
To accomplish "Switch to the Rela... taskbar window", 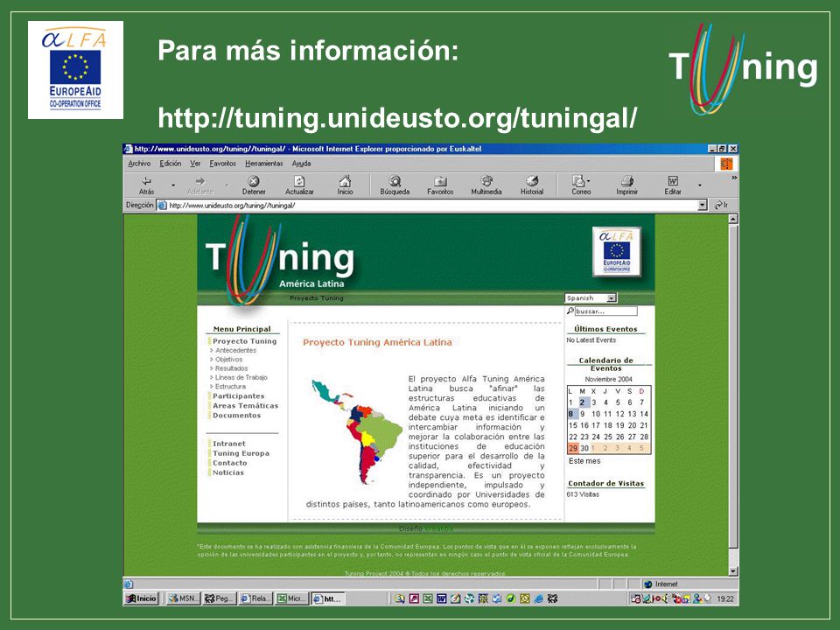I will (255, 598).
